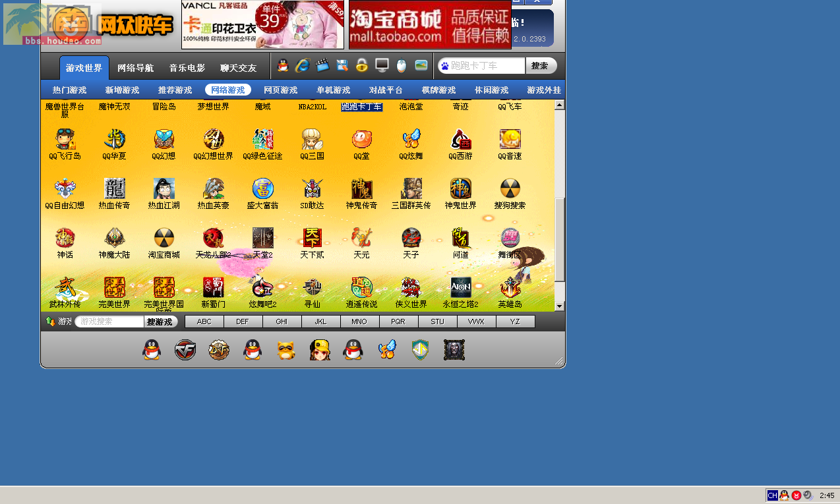This screenshot has width=840, height=504.
Task: Click the game list scroll-down arrow
Action: click(x=559, y=306)
